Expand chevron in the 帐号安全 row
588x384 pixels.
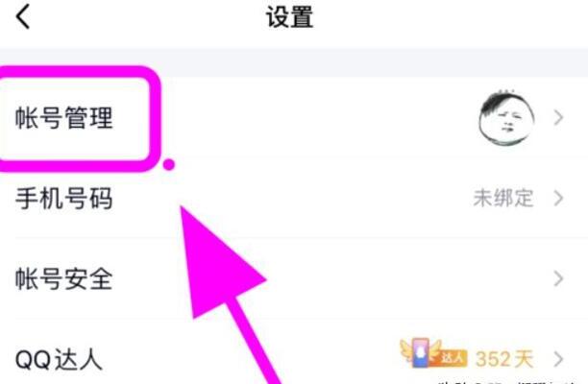click(558, 278)
